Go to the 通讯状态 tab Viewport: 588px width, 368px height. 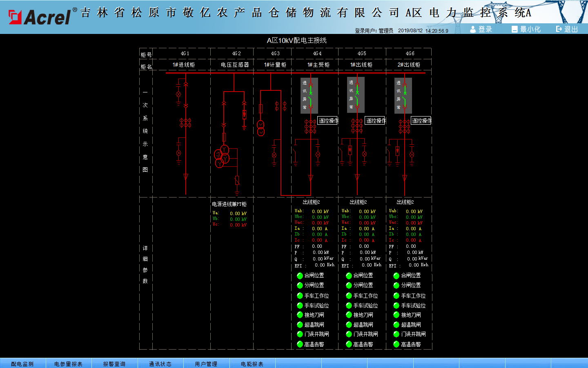click(x=160, y=364)
